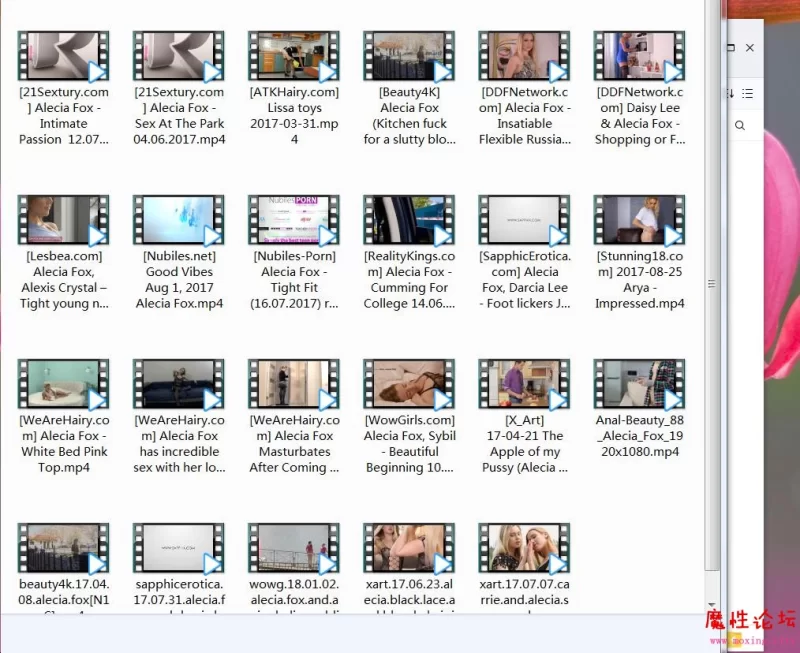The width and height of the screenshot is (800, 653).
Task: Select the [Beauty4K] Alecia Fox Kitchen video icon
Action: (x=409, y=56)
